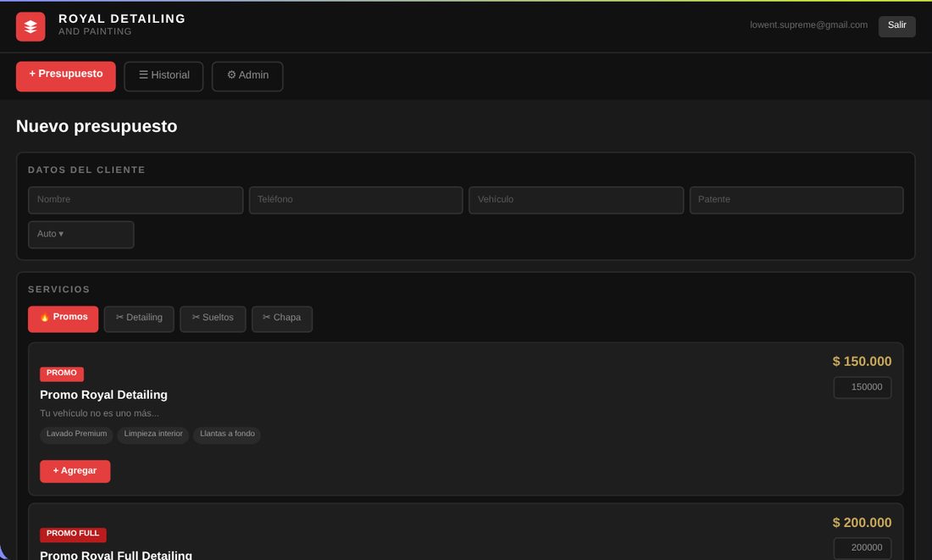932x560 pixels.
Task: Click the Llantas a fondo tag
Action: click(x=227, y=434)
